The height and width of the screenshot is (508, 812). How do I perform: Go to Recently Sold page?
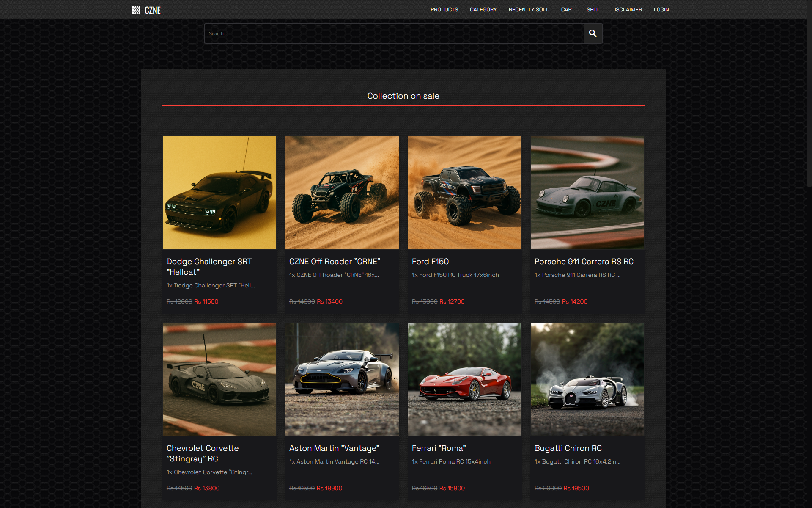coord(529,10)
